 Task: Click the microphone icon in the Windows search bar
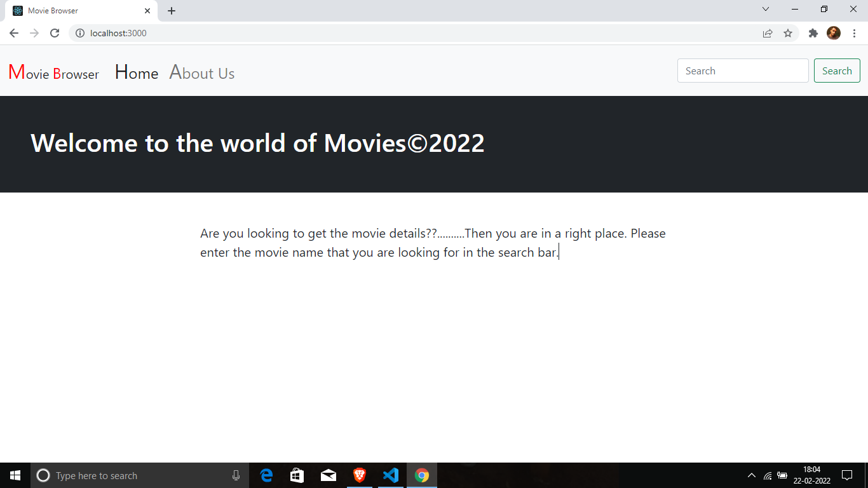click(236, 475)
